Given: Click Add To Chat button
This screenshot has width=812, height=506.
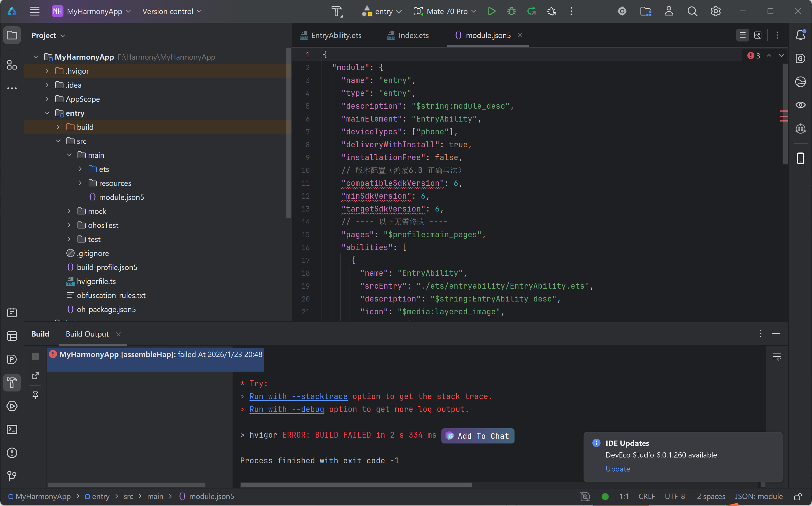Looking at the screenshot, I should 477,436.
